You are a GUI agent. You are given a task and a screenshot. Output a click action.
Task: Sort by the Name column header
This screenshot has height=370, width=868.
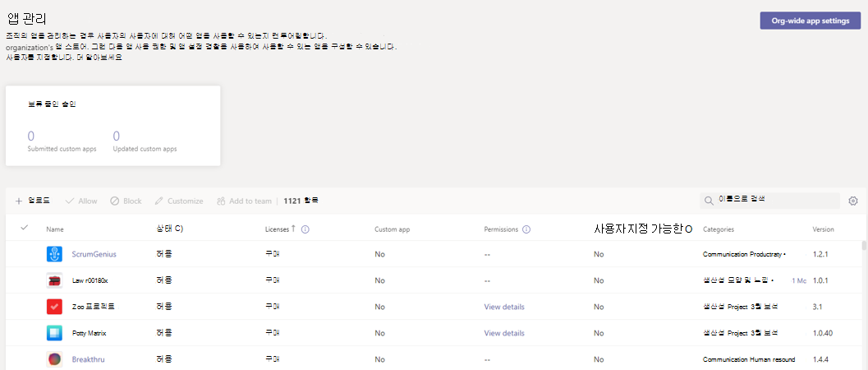[55, 229]
